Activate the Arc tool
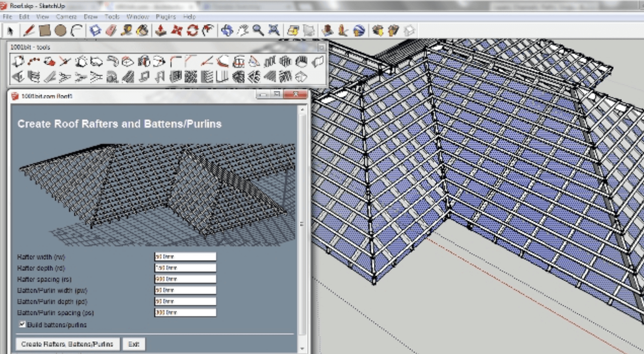 coord(76,30)
